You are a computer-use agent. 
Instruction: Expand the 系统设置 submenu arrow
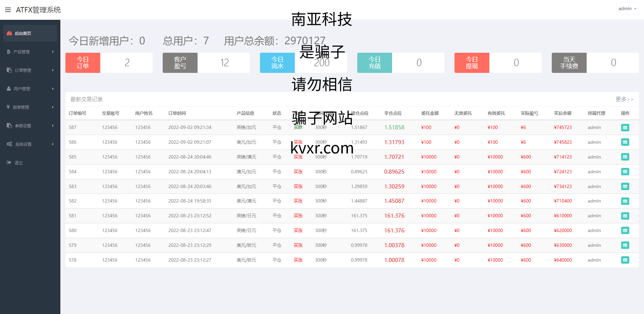click(x=53, y=144)
